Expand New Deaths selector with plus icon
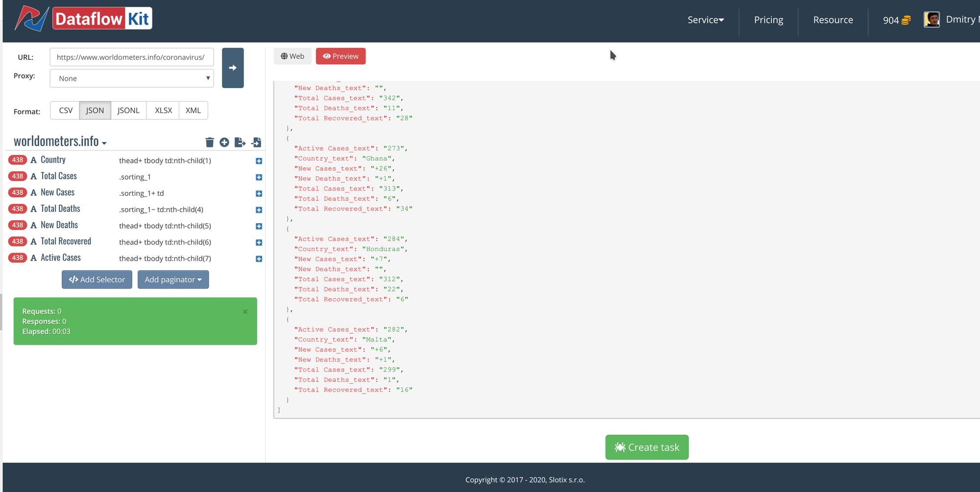The width and height of the screenshot is (980, 492). [259, 226]
